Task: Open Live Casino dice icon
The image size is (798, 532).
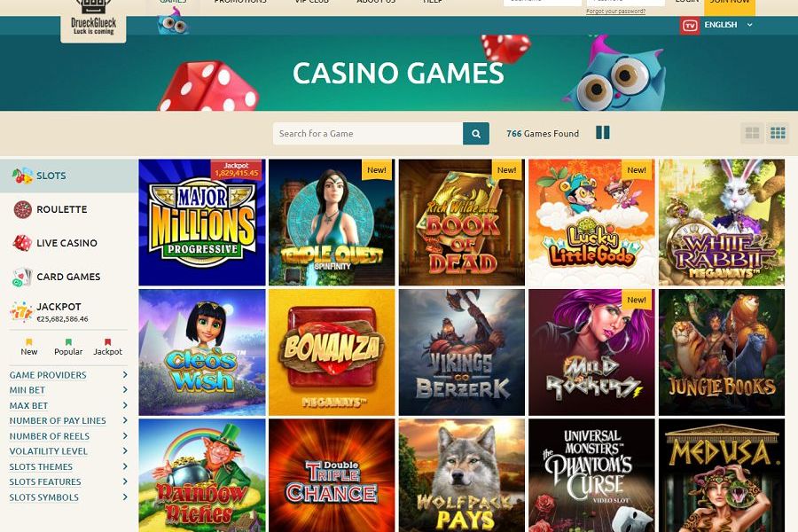Action: tap(22, 243)
